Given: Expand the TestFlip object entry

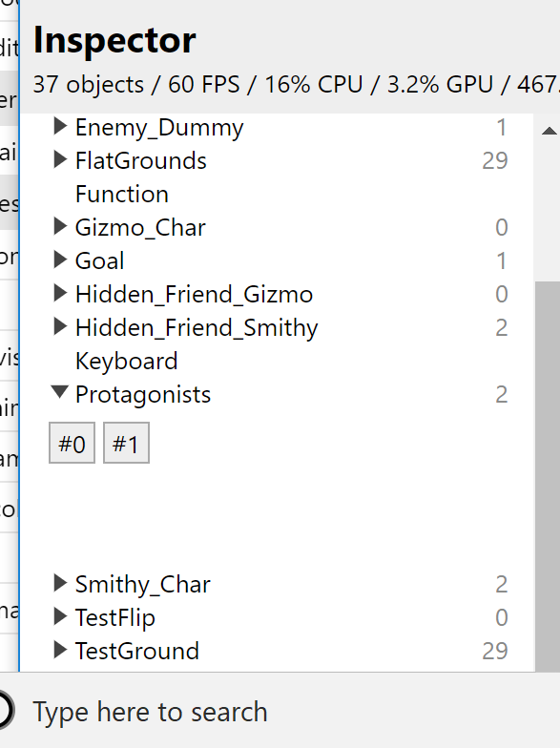Looking at the screenshot, I should [60, 616].
